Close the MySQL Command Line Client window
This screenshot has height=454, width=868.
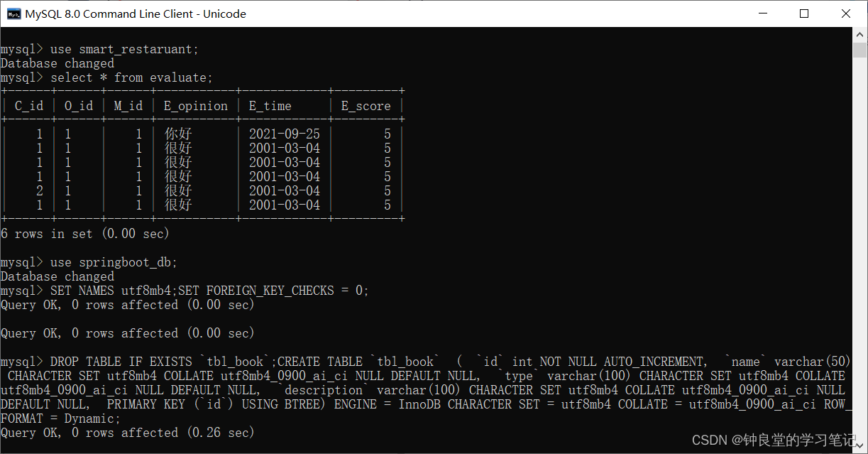click(x=846, y=13)
